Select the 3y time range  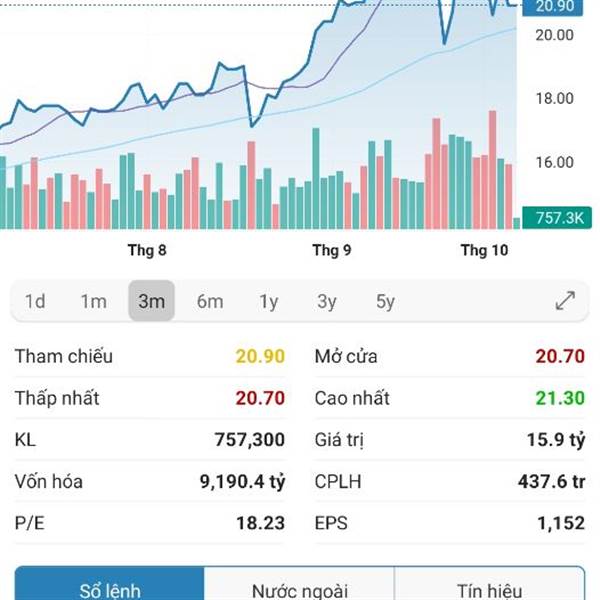327,301
